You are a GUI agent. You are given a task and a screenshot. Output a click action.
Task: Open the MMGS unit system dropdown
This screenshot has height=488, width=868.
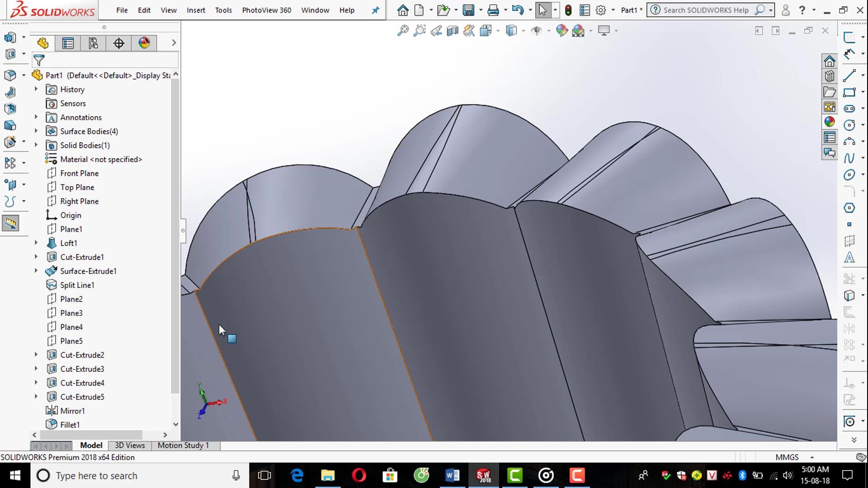pyautogui.click(x=812, y=457)
